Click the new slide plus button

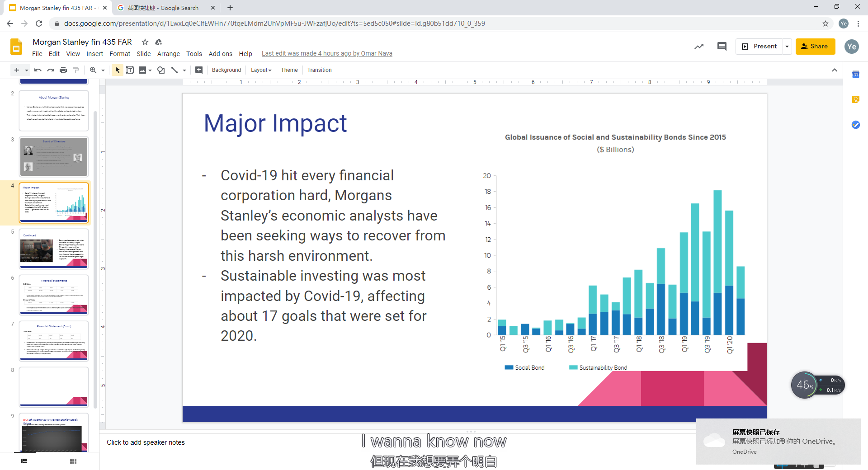17,70
